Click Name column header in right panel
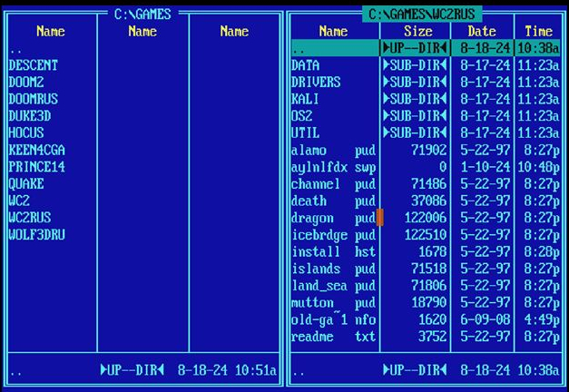This screenshot has height=392, width=569. pos(333,31)
